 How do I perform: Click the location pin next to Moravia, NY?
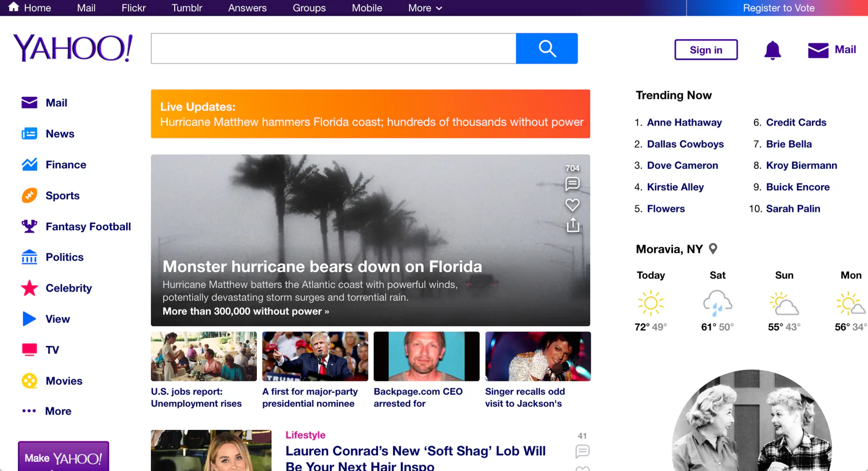tap(713, 249)
